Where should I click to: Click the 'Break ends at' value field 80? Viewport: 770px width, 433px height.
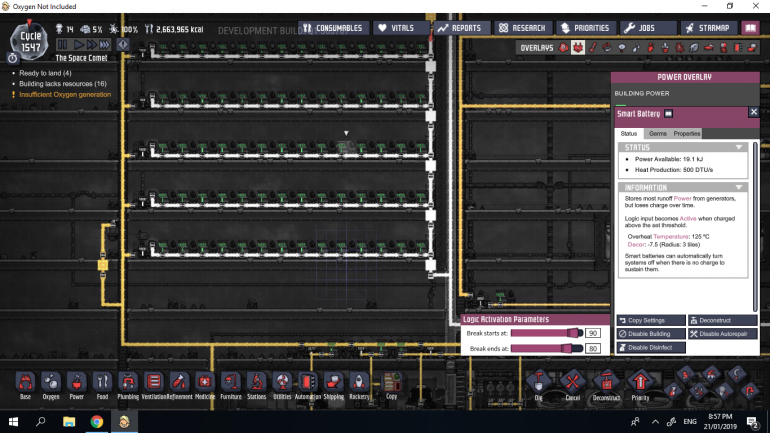[593, 349]
